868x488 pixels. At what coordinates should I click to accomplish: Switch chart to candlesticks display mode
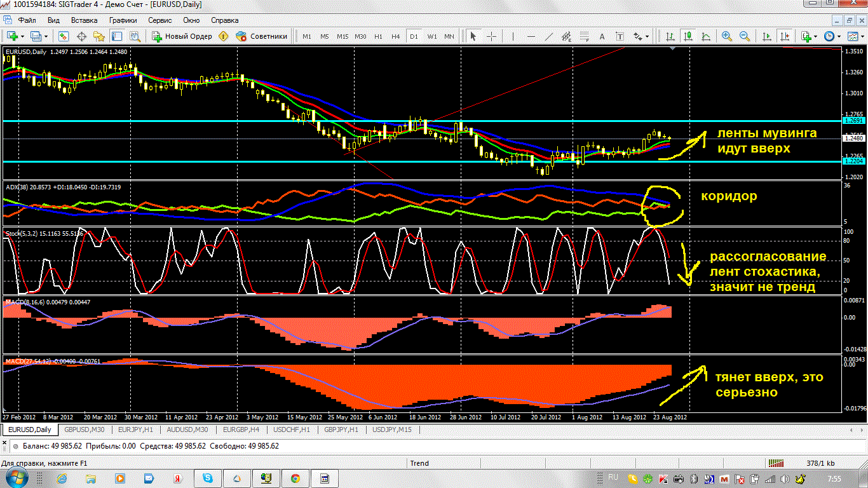tap(688, 36)
